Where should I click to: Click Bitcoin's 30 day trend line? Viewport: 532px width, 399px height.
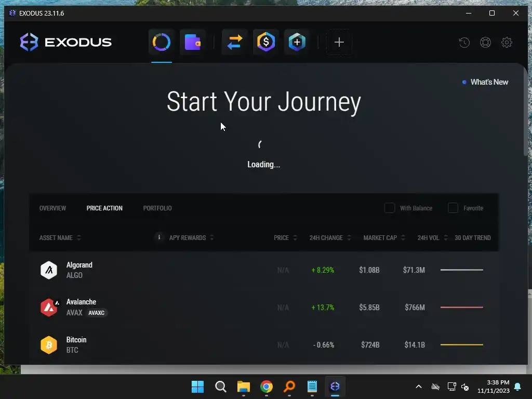[462, 345]
